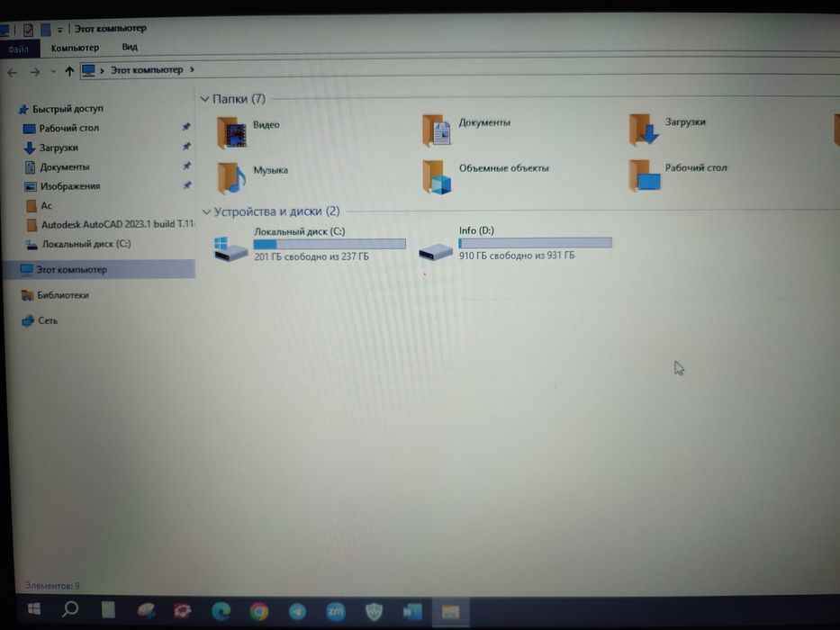Unpin Загрузки via its pin icon
The image size is (840, 630).
click(186, 146)
